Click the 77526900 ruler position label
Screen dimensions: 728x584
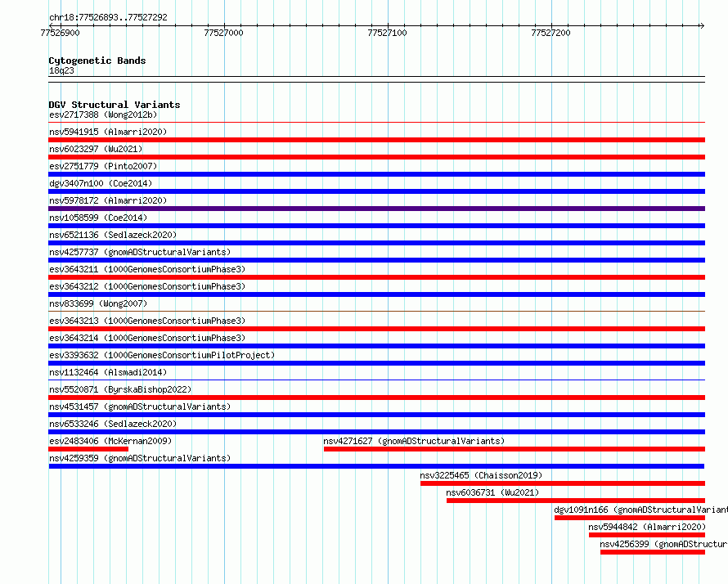pos(60,33)
